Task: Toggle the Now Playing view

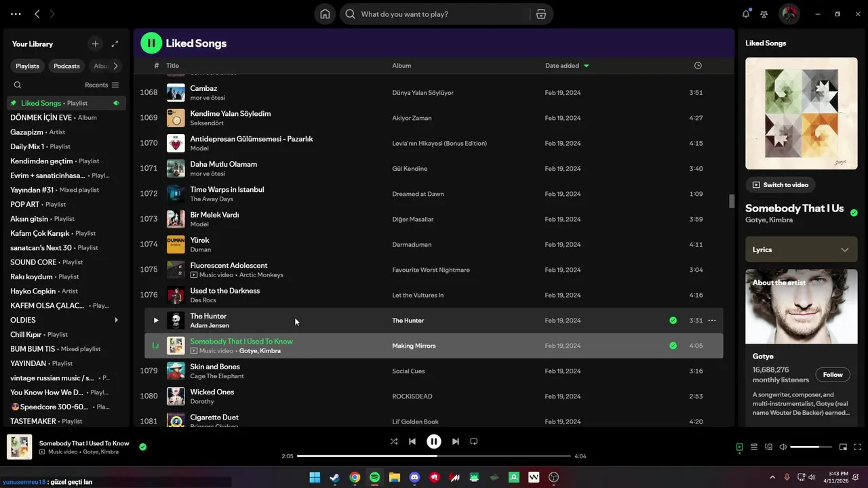Action: click(739, 447)
